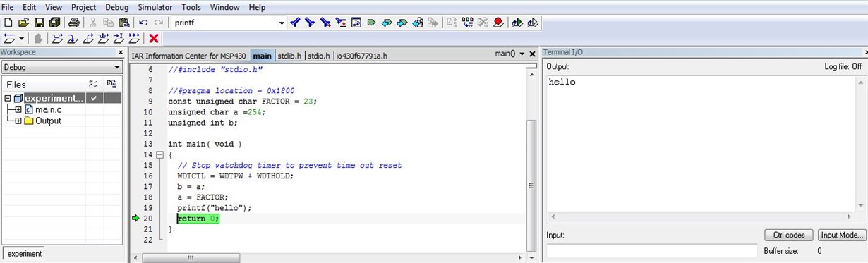Print the file using printer icon
The width and height of the screenshot is (868, 263).
[73, 23]
